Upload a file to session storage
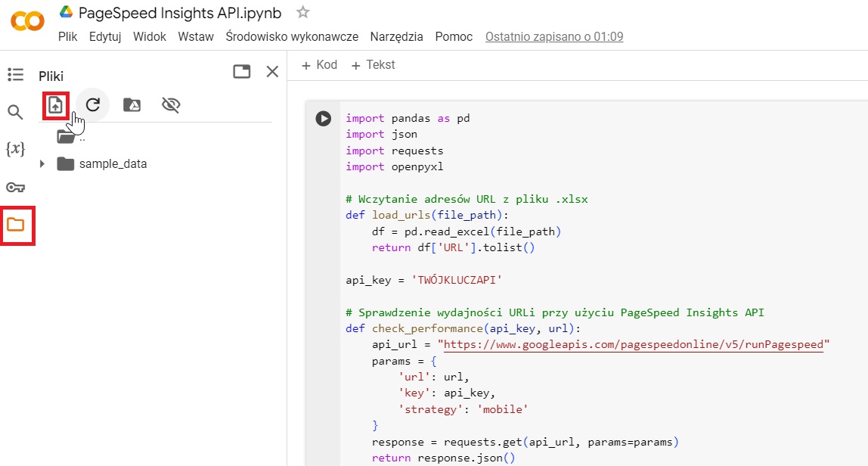868x466 pixels. coord(55,104)
